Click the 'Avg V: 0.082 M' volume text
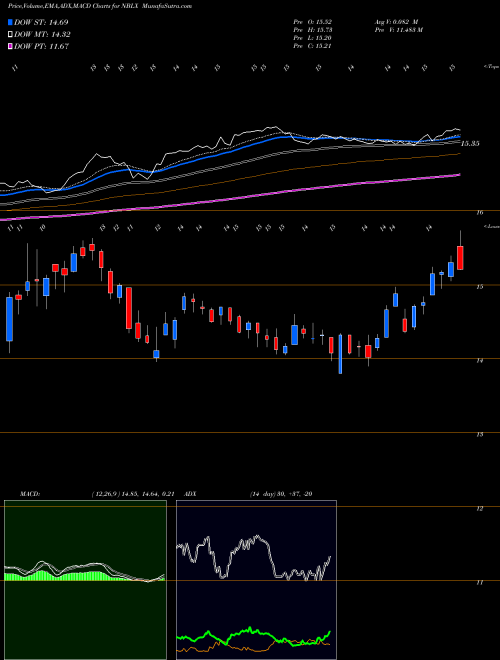This screenshot has height=660, width=500. coord(396,22)
